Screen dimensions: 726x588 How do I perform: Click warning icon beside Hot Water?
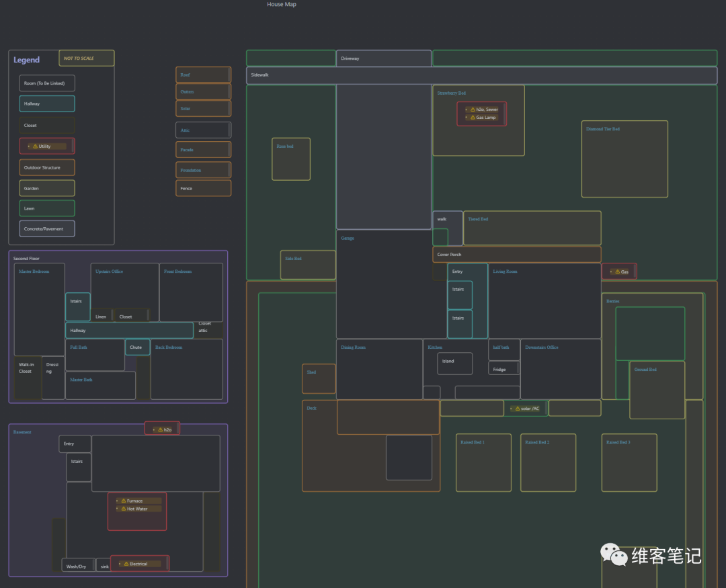(x=124, y=509)
